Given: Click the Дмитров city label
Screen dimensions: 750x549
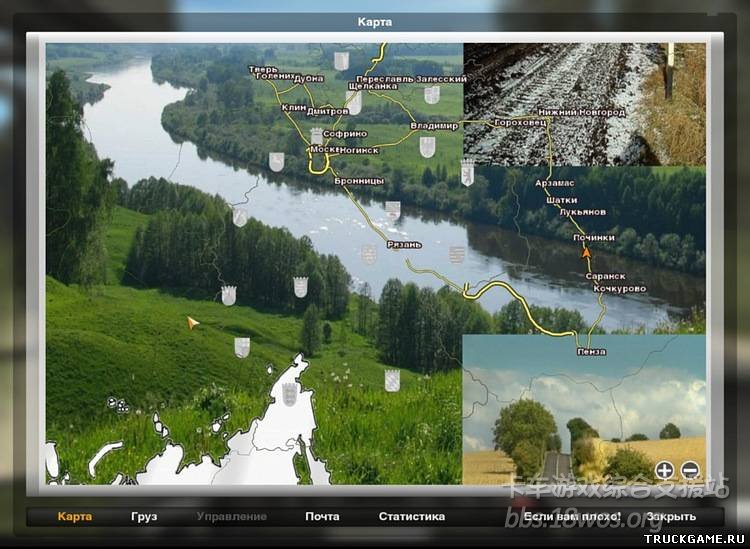Looking at the screenshot, I should click(328, 111).
